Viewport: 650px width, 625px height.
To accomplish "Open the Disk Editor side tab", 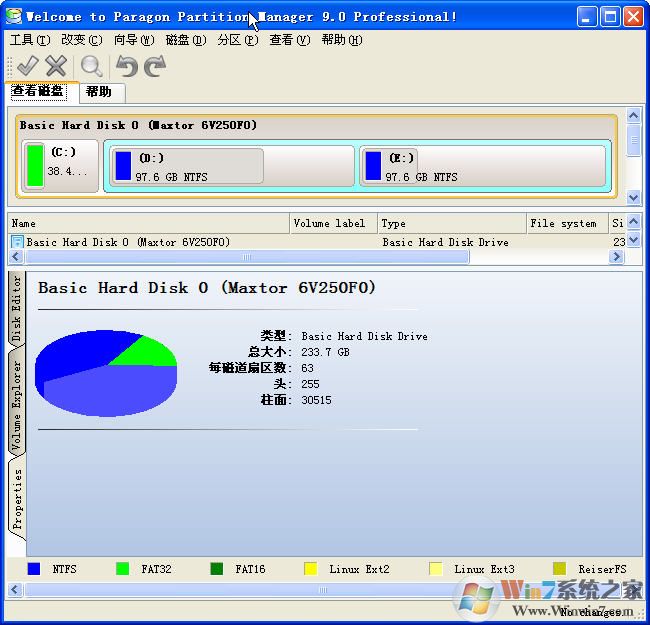I will [x=16, y=308].
